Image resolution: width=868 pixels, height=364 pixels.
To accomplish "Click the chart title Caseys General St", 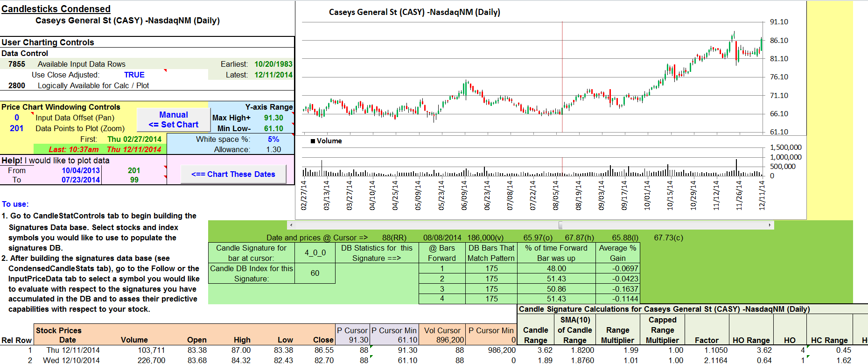I will pos(414,12).
